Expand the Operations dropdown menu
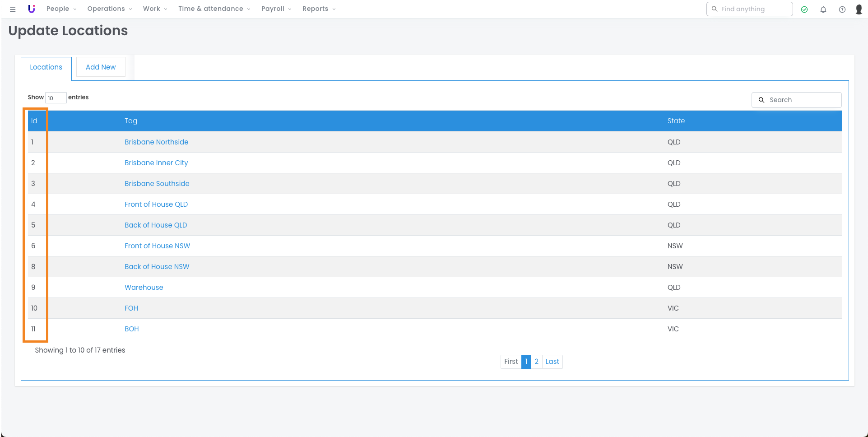868x437 pixels. coord(110,9)
